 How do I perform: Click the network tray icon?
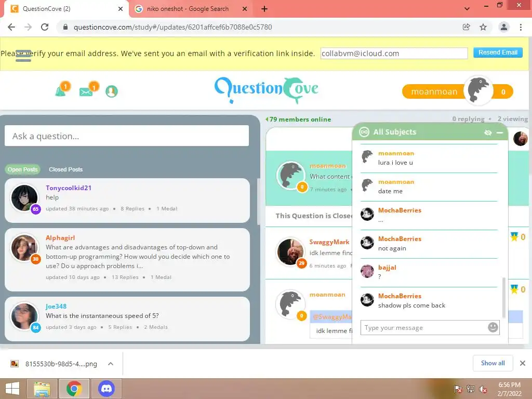[471, 389]
